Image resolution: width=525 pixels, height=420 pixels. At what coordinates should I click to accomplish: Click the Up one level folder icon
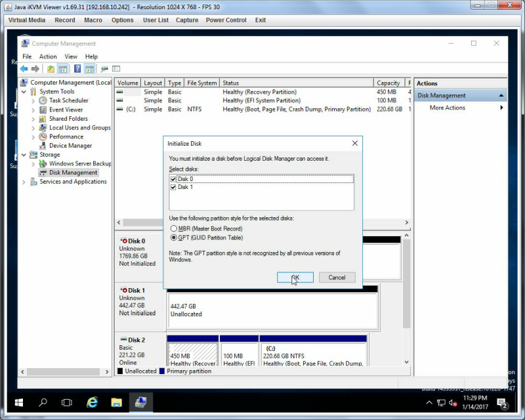pyautogui.click(x=51, y=69)
